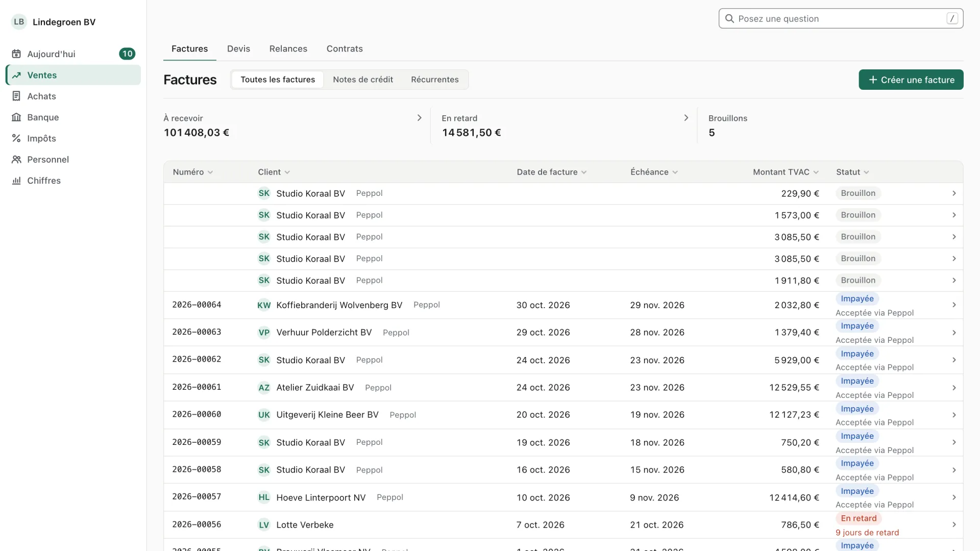Open Aujourd'hui calendar icon in sidebar

tap(16, 54)
